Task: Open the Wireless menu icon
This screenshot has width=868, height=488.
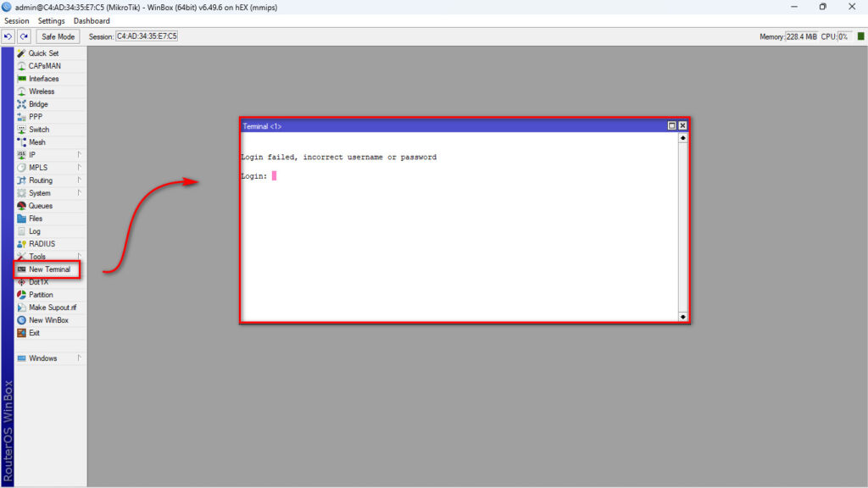Action: pos(22,91)
